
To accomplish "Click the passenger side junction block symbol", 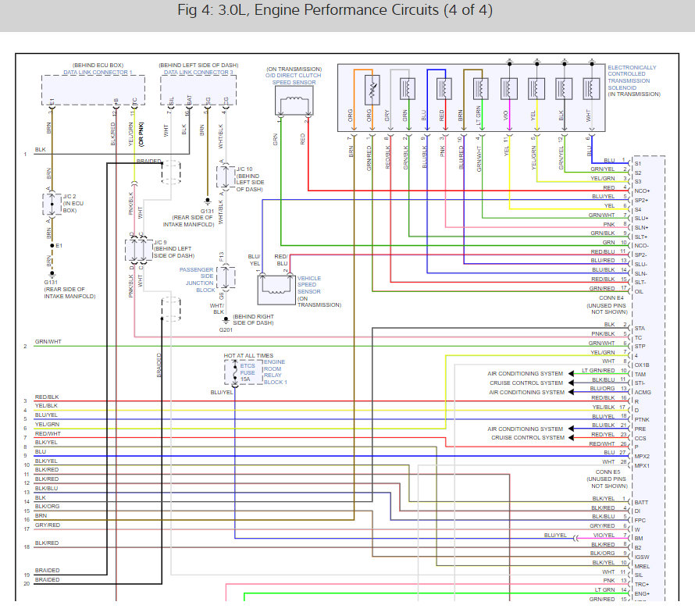I will click(226, 277).
